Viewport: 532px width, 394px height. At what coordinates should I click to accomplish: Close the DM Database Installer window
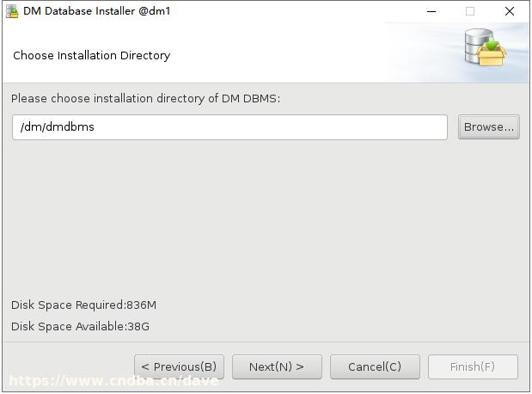coord(510,11)
